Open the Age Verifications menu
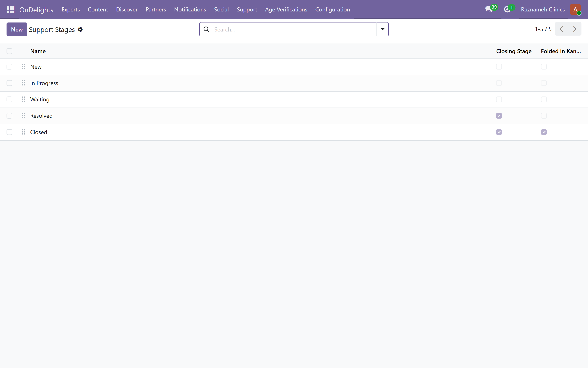The image size is (588, 368). pos(286,9)
